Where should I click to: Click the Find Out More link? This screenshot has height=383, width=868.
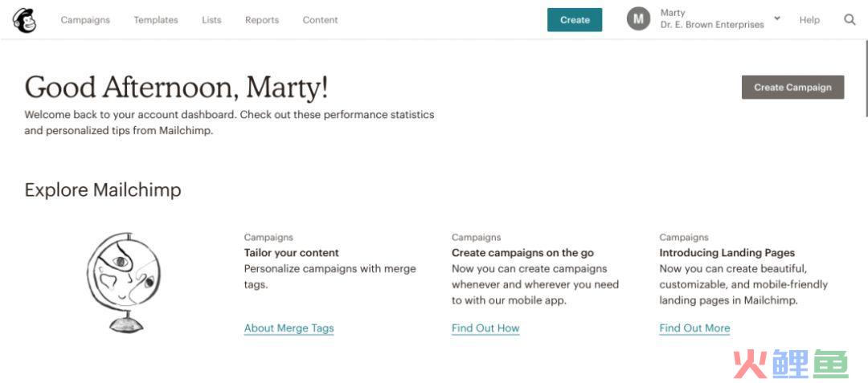pyautogui.click(x=694, y=328)
